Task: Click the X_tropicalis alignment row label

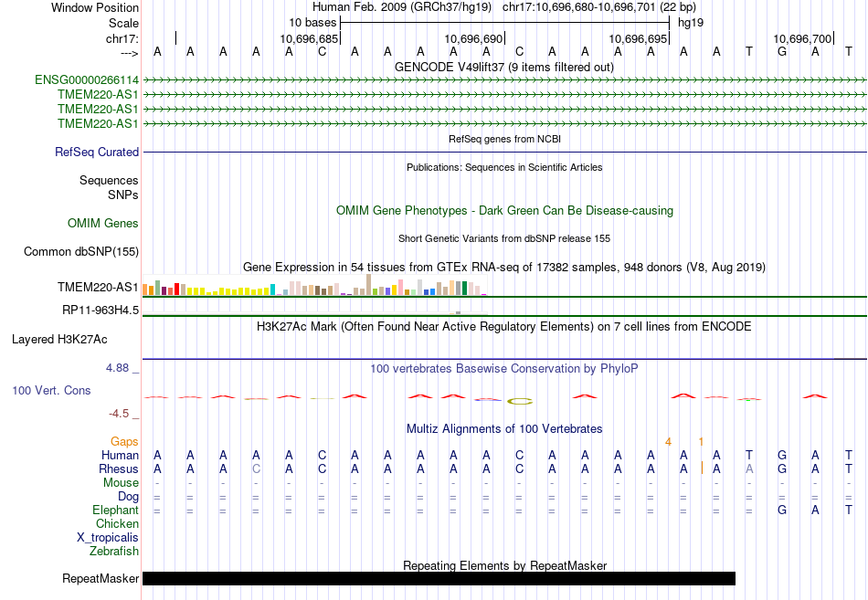Action: pos(108,538)
